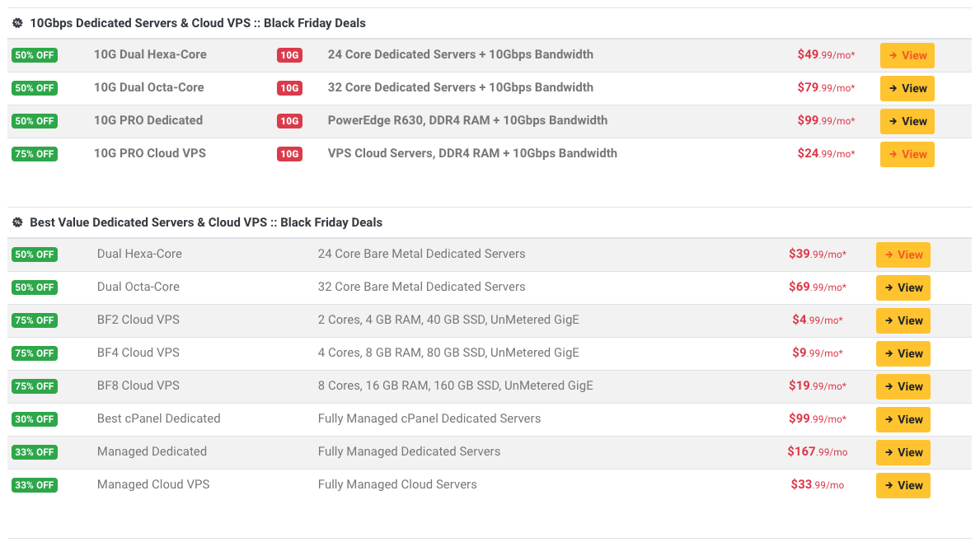
Task: View the BF2 Cloud VPS plan
Action: pyautogui.click(x=903, y=321)
